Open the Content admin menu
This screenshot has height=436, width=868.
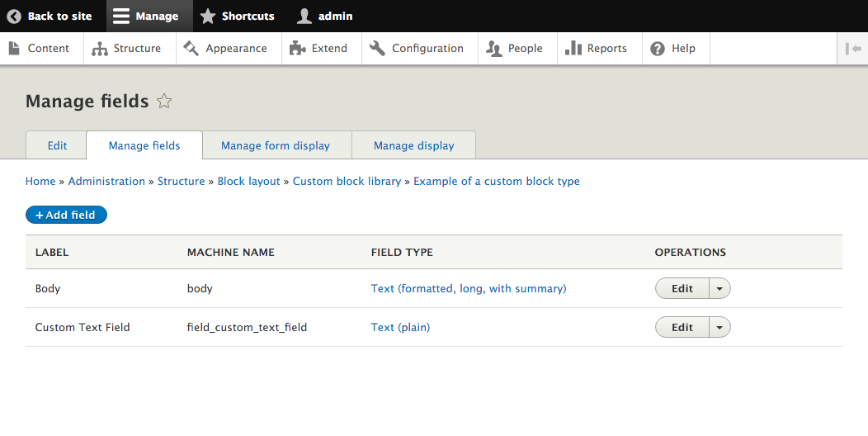click(40, 49)
